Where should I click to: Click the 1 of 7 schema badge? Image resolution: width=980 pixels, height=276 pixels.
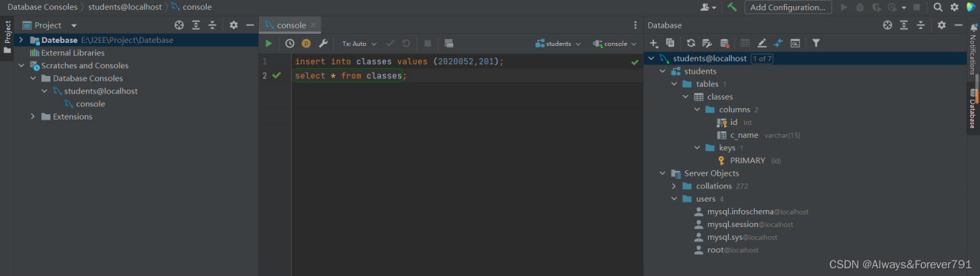762,58
